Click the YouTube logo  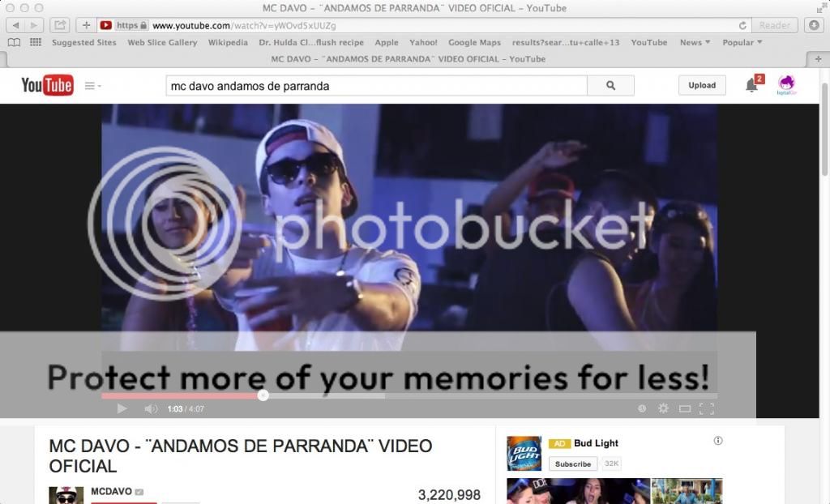coord(47,85)
